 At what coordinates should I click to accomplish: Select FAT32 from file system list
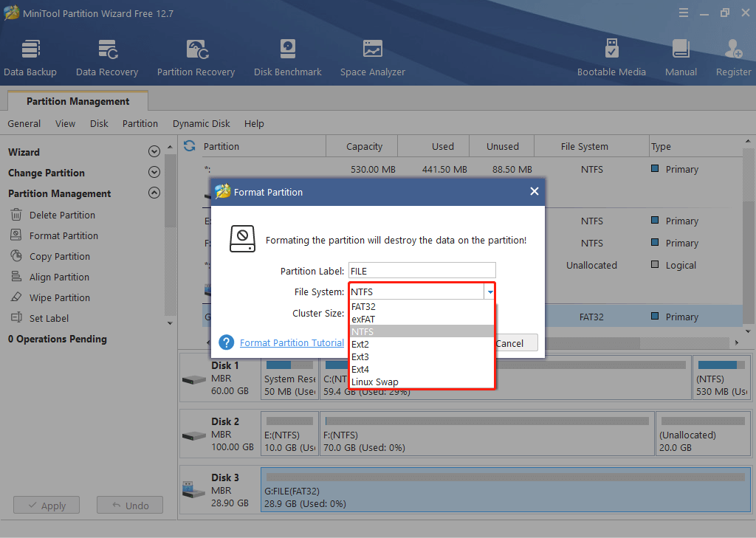[x=421, y=306]
